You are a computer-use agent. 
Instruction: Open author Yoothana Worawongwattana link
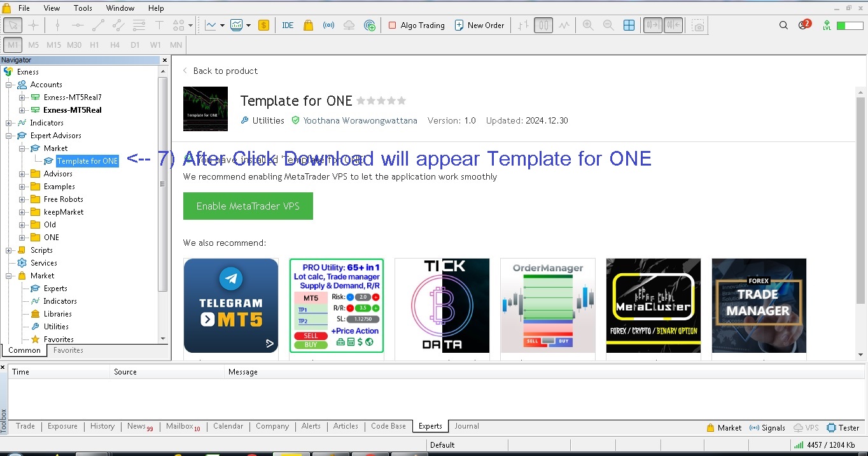click(360, 120)
